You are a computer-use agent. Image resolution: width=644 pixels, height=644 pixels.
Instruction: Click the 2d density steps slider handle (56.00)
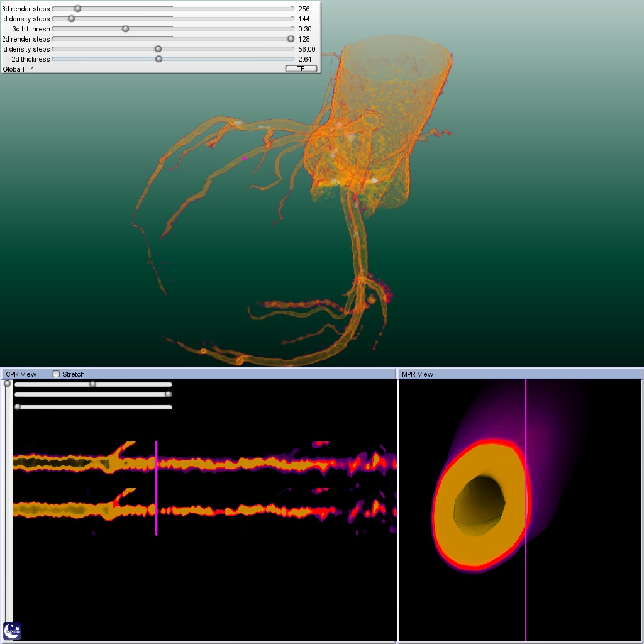(158, 49)
